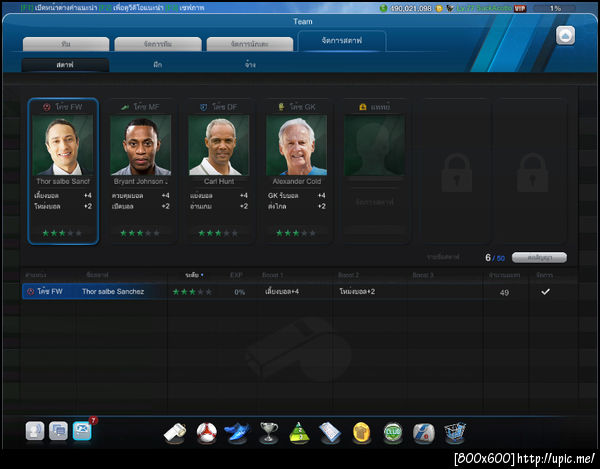Click the gold coin currency icon
600x469 pixels.
[x=439, y=8]
